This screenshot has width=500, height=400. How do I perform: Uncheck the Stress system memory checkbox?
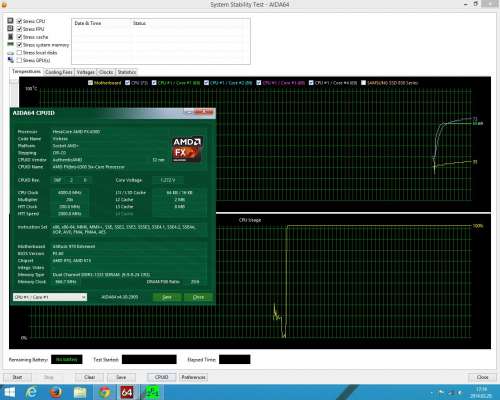[x=19, y=45]
